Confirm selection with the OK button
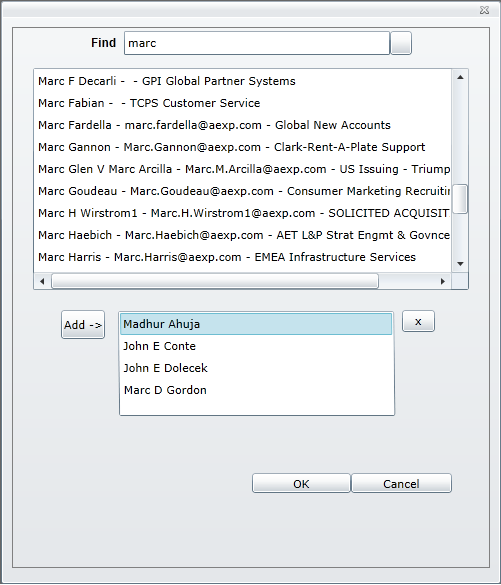 point(301,484)
